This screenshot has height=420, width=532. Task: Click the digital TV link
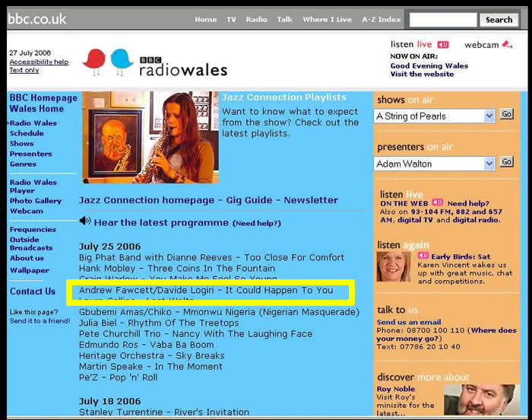click(x=415, y=220)
